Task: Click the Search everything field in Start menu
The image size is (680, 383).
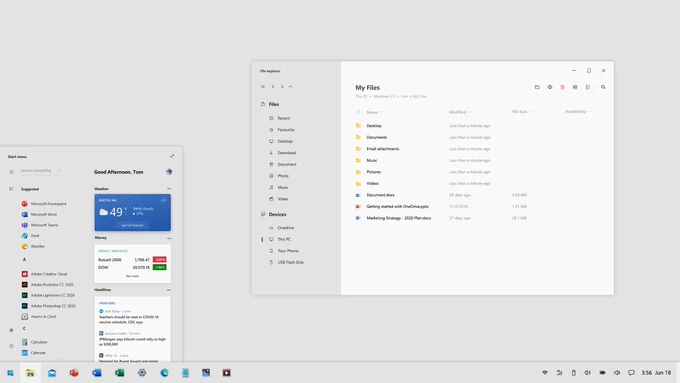Action: point(40,170)
